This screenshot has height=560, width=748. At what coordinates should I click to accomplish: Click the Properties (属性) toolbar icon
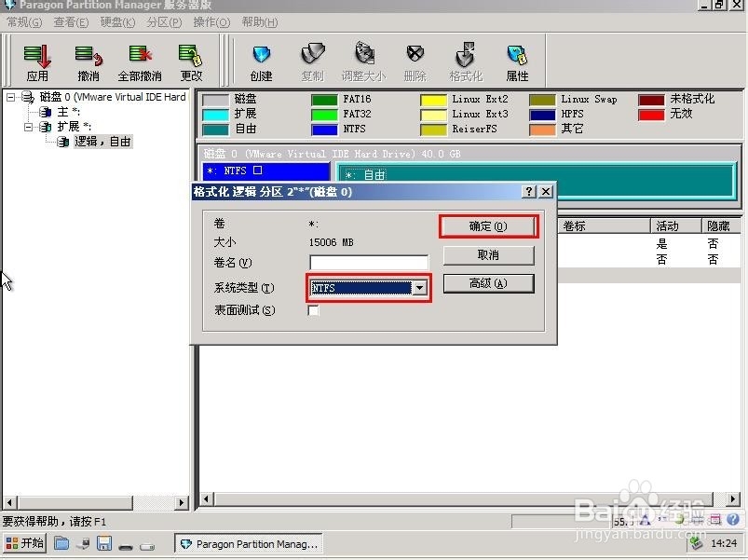tap(517, 62)
